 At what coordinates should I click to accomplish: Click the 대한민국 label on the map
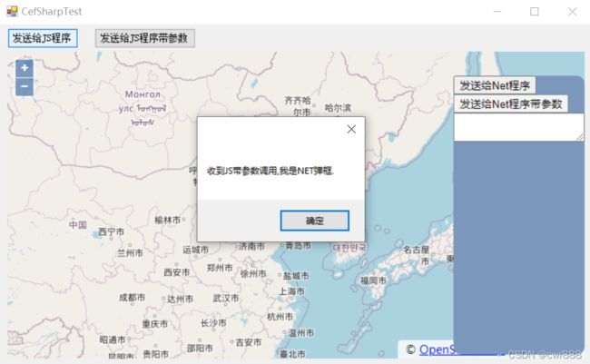point(349,248)
